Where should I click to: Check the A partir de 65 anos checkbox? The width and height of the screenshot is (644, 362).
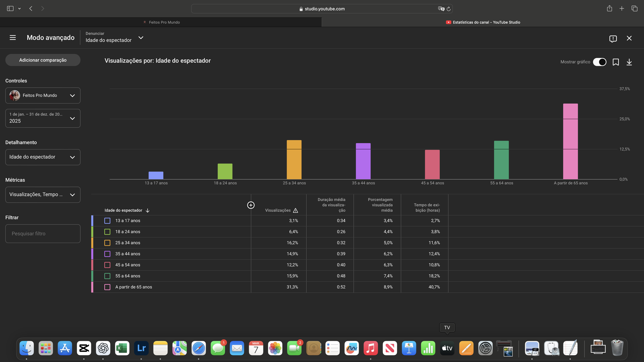coord(107,287)
